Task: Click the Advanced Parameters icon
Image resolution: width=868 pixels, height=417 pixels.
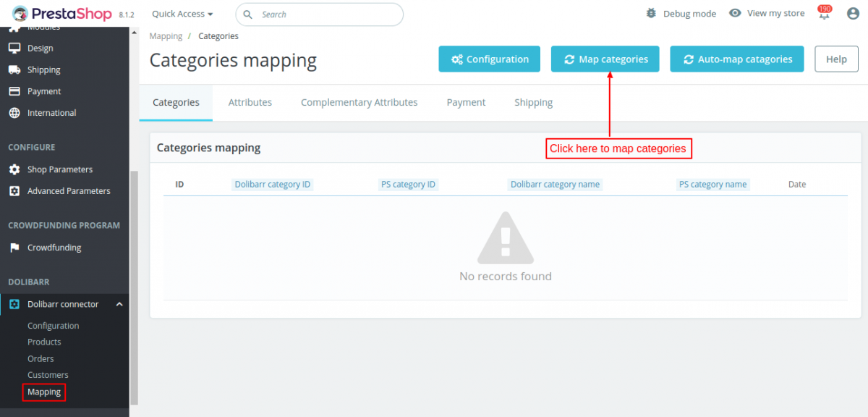Action: point(14,191)
